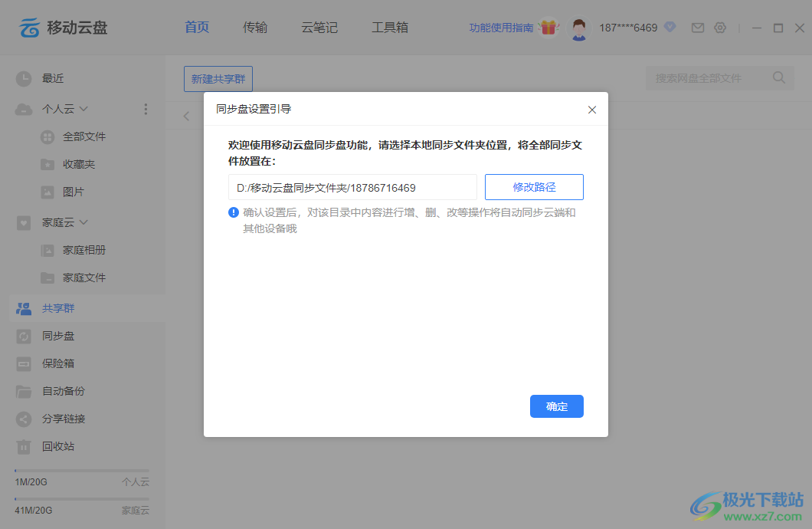Click the 41M/20G storage text
Image resolution: width=812 pixels, height=529 pixels.
33,511
